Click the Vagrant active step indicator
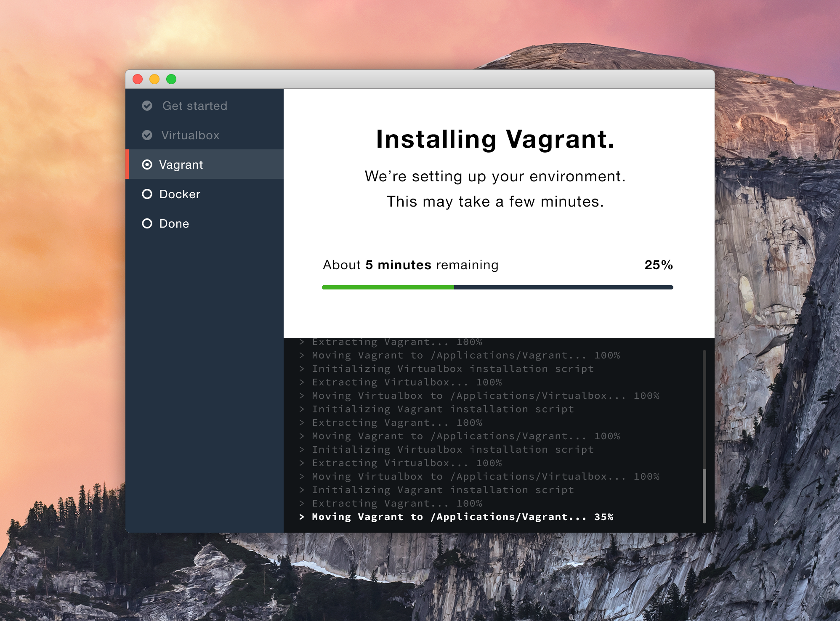 (x=147, y=165)
